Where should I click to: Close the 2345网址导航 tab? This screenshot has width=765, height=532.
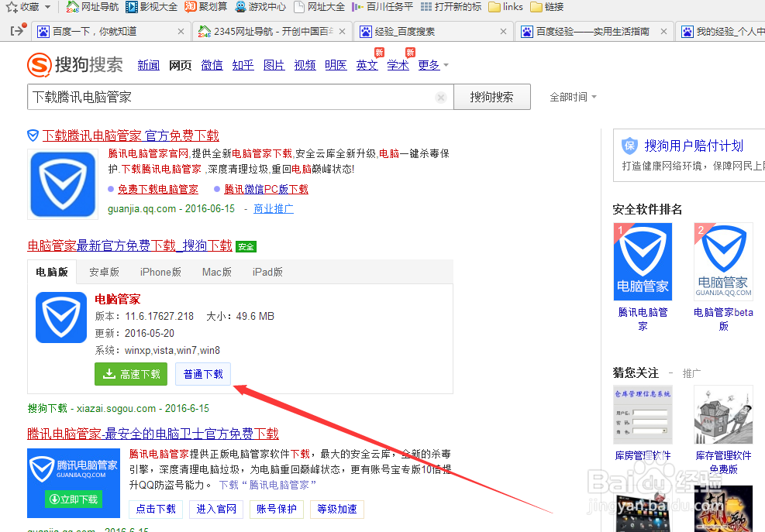tap(342, 32)
